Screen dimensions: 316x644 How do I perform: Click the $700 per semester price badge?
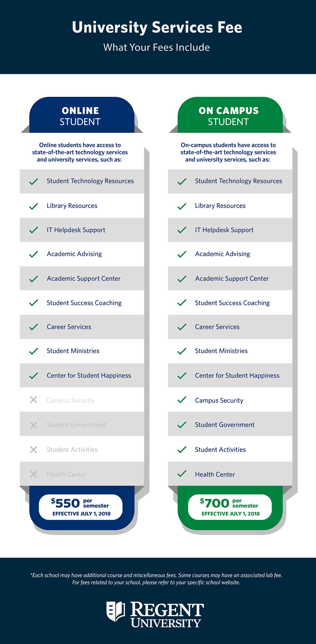coord(230,507)
